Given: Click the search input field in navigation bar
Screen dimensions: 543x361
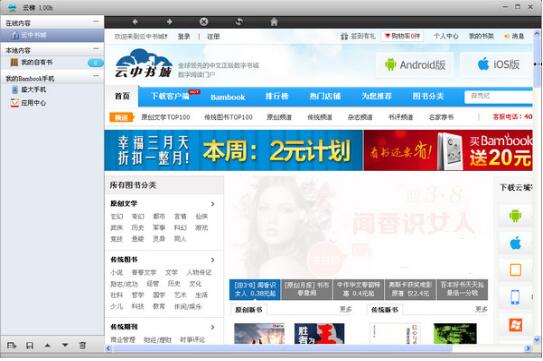Looking at the screenshot, I should [498, 96].
